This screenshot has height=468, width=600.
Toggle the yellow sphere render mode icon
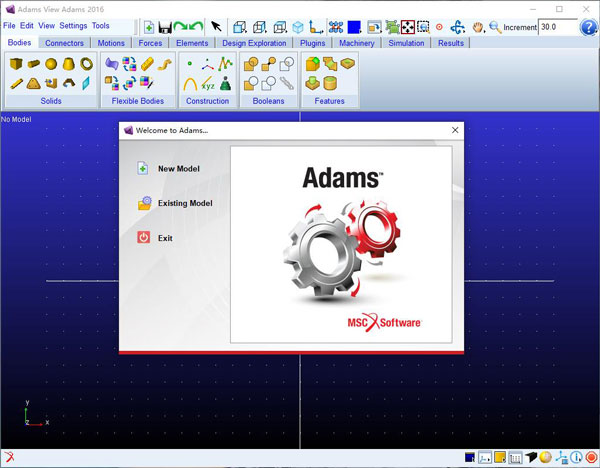click(546, 457)
